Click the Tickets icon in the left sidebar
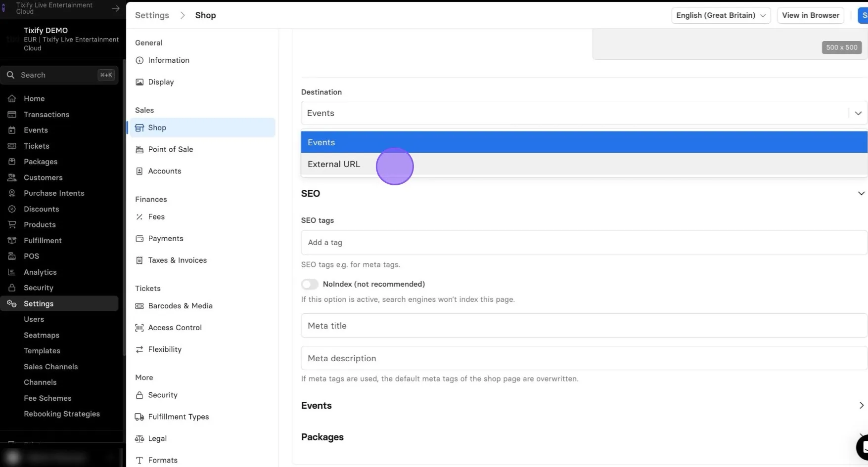This screenshot has width=868, height=467. 12,146
